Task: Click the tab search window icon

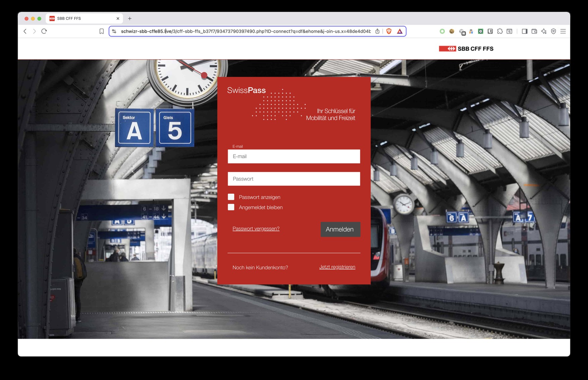Action: pyautogui.click(x=510, y=31)
